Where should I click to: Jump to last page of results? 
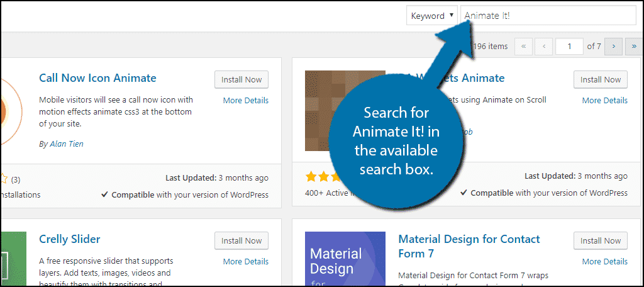point(634,47)
